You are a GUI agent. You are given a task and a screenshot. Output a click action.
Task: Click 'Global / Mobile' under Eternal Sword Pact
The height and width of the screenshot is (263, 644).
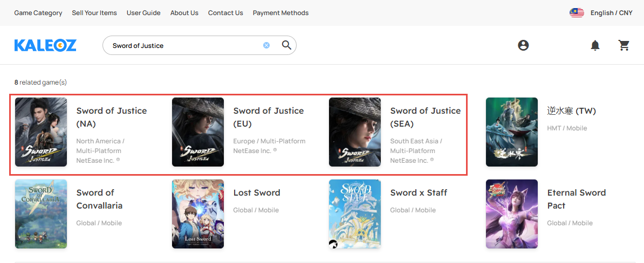(x=570, y=223)
